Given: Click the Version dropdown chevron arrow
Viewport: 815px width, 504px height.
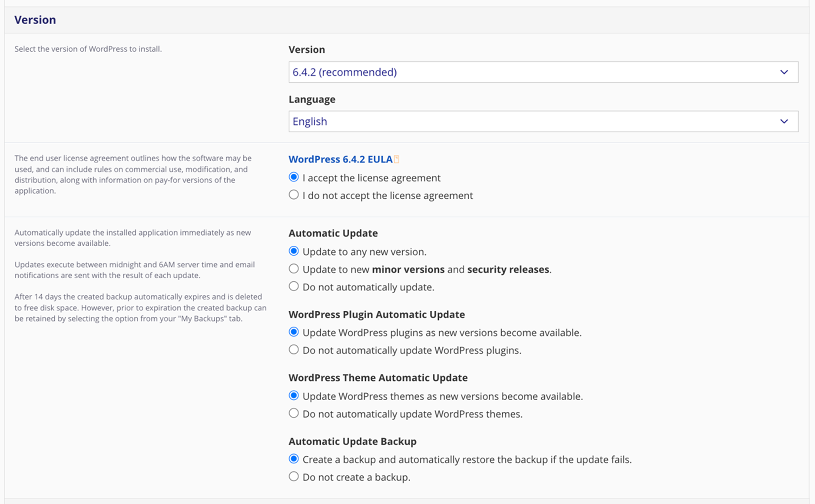Looking at the screenshot, I should [784, 72].
